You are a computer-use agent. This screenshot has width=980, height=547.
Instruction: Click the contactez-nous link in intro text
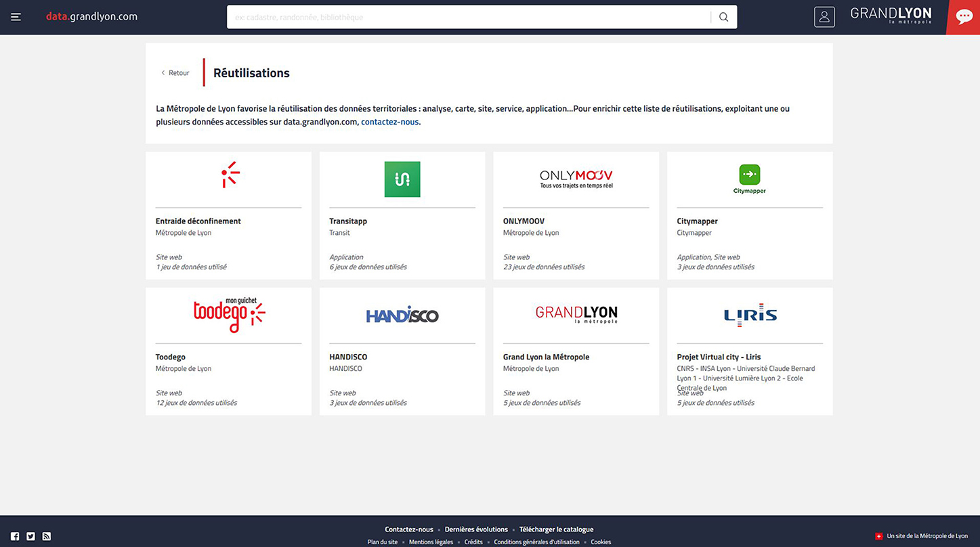pos(389,122)
